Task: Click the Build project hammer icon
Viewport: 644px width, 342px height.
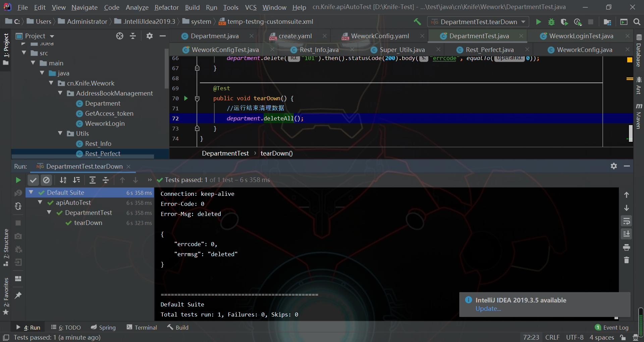Action: 417,22
